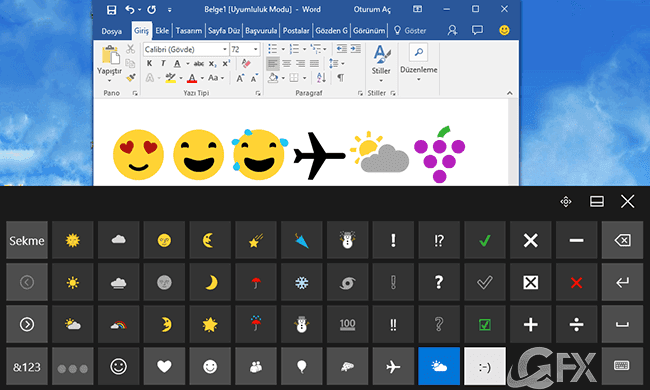Justify the paragraph text
This screenshot has width=650, height=390.
click(x=315, y=63)
